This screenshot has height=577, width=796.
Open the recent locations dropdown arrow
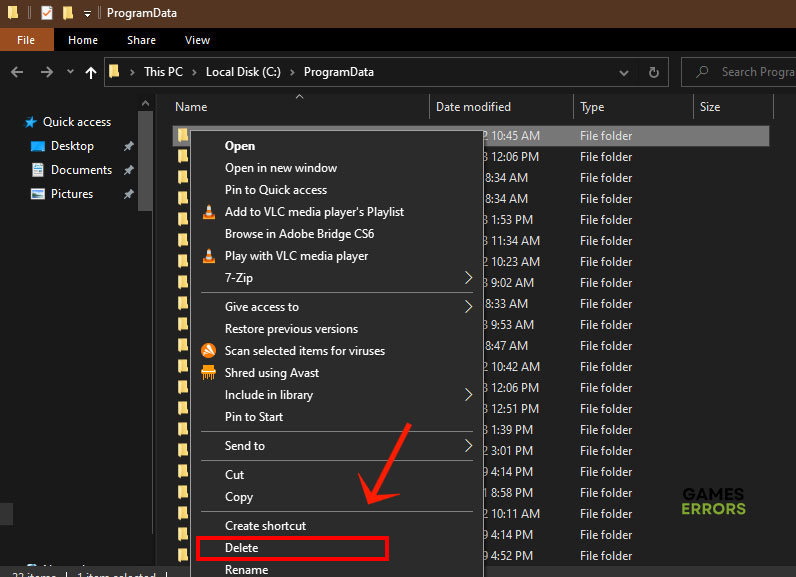tap(70, 72)
